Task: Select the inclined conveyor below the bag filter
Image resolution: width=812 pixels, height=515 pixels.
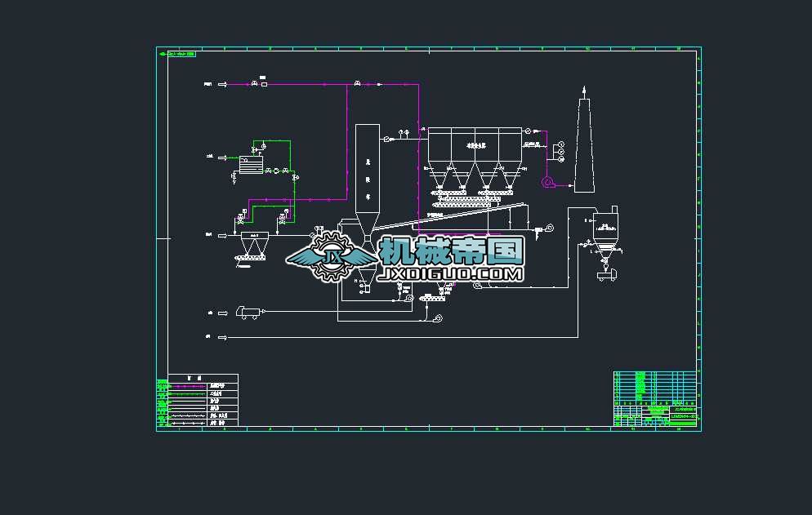Action: tap(451, 215)
